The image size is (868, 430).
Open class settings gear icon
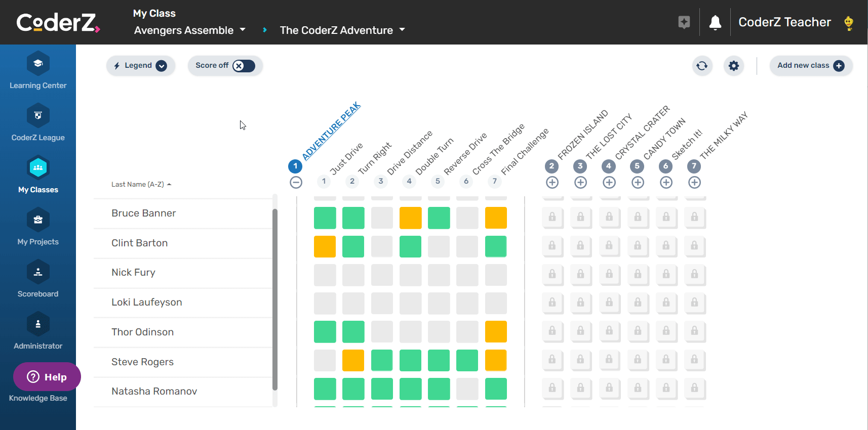click(x=734, y=66)
